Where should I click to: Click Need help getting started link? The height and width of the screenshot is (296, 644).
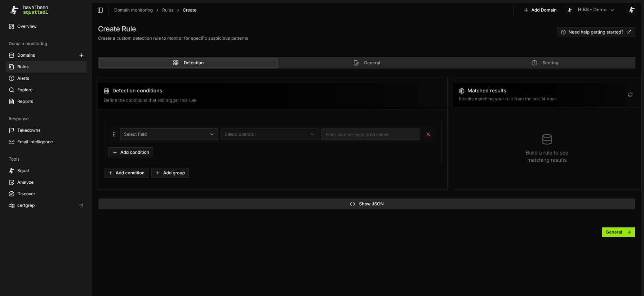pyautogui.click(x=596, y=32)
